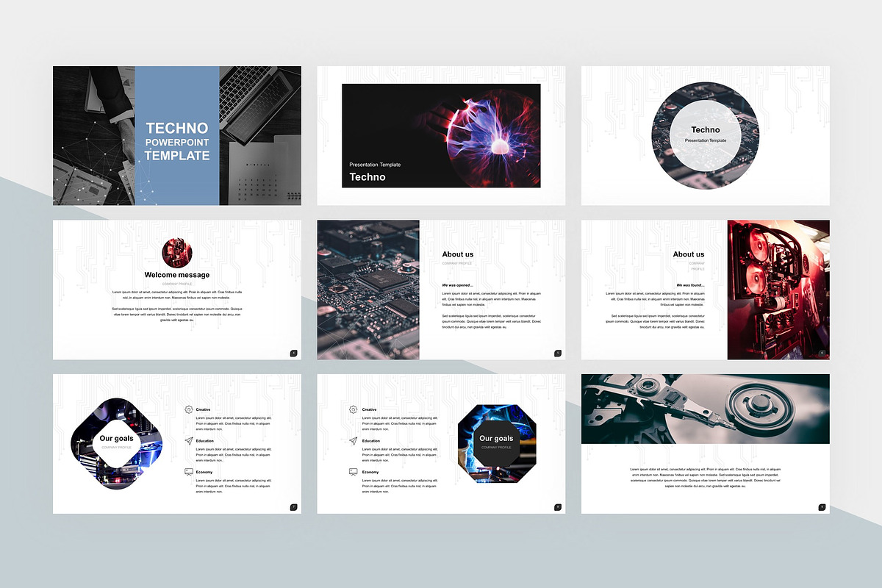The width and height of the screenshot is (882, 588).
Task: Click the circuit board photo on About us slide
Action: tap(368, 290)
